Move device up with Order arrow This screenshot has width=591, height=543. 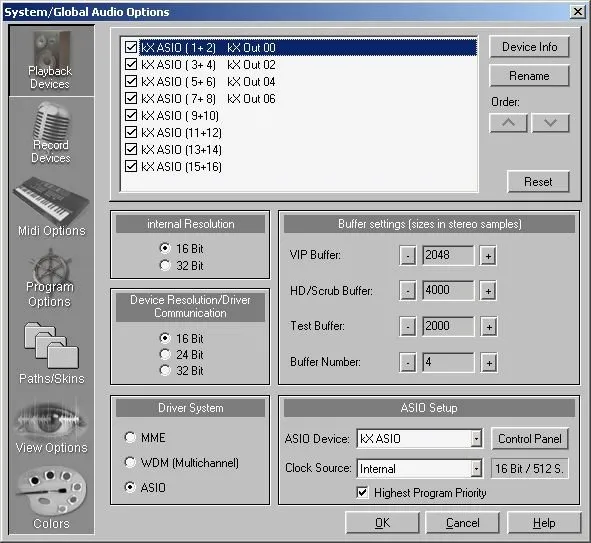(x=508, y=123)
